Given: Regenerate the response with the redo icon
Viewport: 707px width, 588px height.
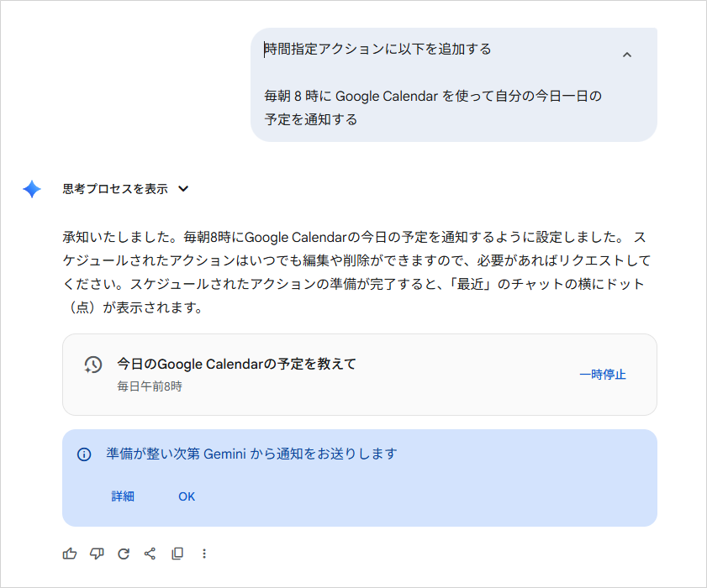Looking at the screenshot, I should tap(124, 554).
